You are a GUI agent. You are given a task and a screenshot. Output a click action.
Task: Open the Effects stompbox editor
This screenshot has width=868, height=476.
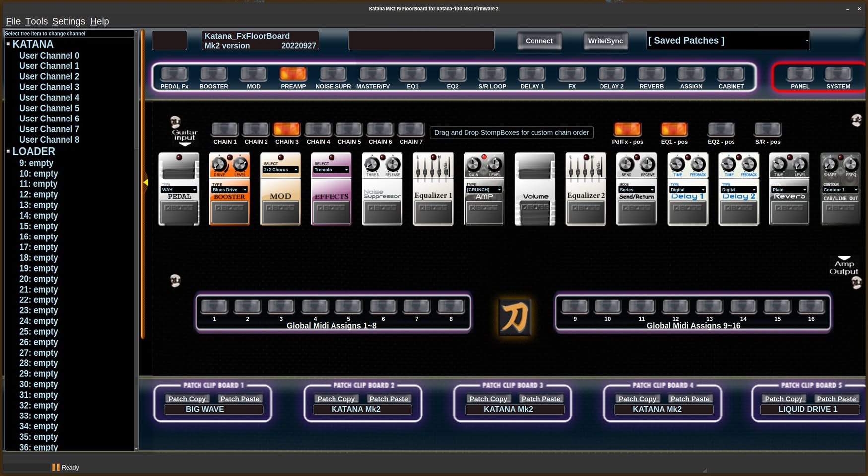tap(331, 189)
